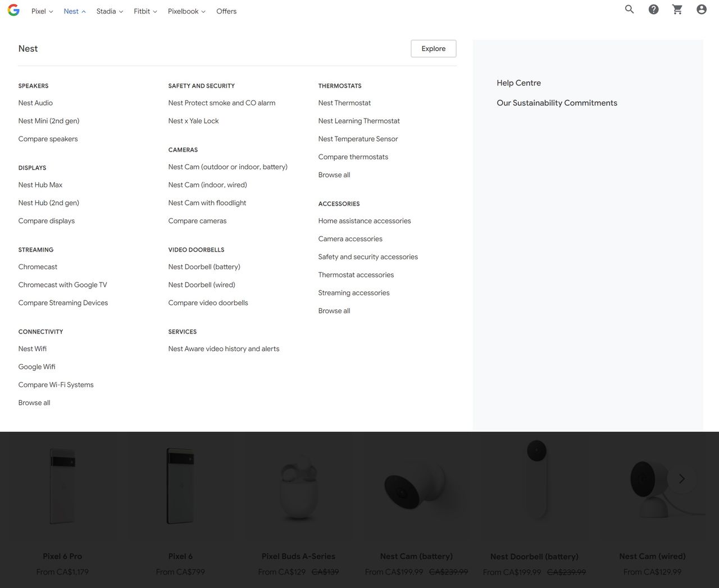Open Streaming accessories link
Image resolution: width=719 pixels, height=588 pixels.
354,293
